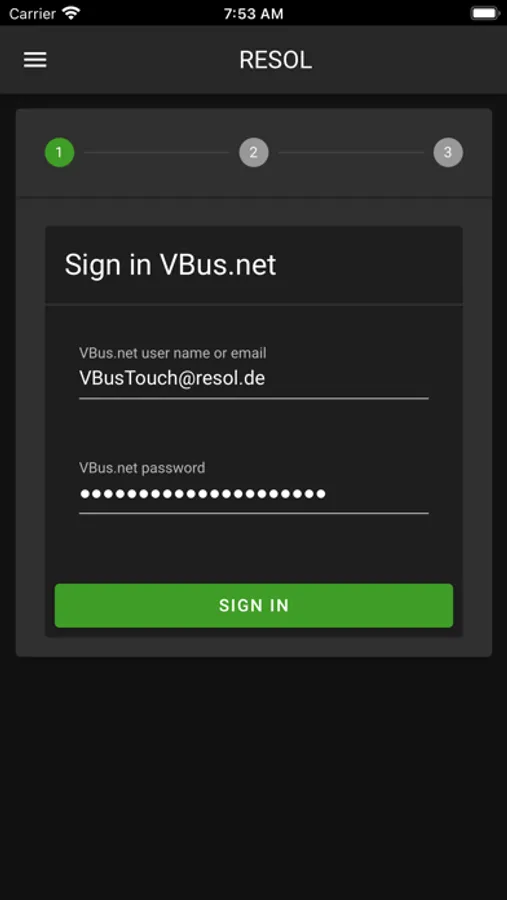
Task: Click the VBusTouch@resol.de email text
Action: 172,378
